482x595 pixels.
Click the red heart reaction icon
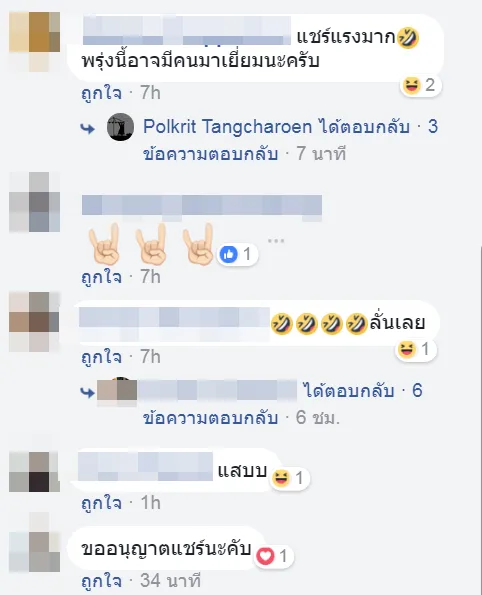click(x=265, y=556)
